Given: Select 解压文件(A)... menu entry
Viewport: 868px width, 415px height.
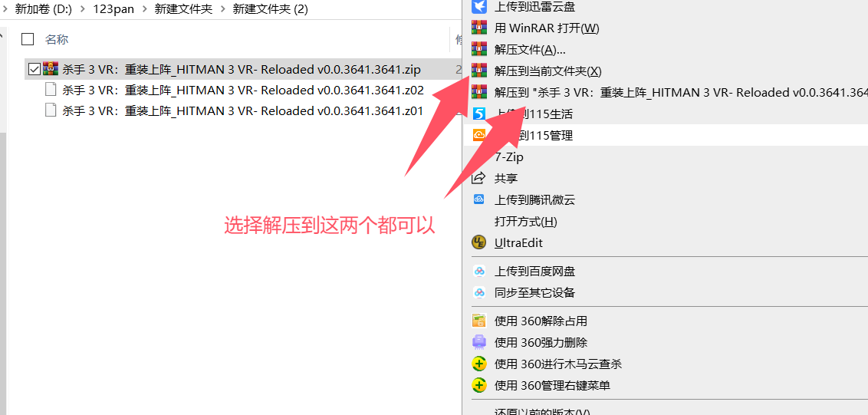Looking at the screenshot, I should (x=530, y=49).
